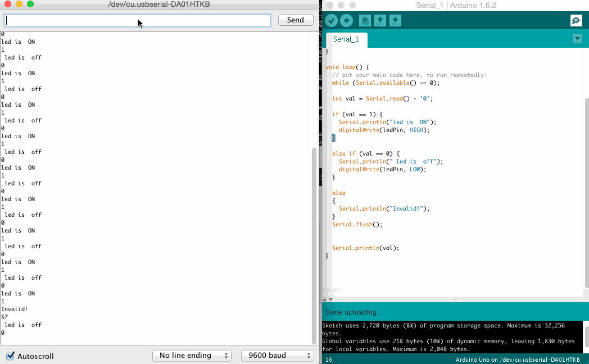This screenshot has width=589, height=364.
Task: Click the highlighted closing brace in code
Action: pyautogui.click(x=333, y=138)
